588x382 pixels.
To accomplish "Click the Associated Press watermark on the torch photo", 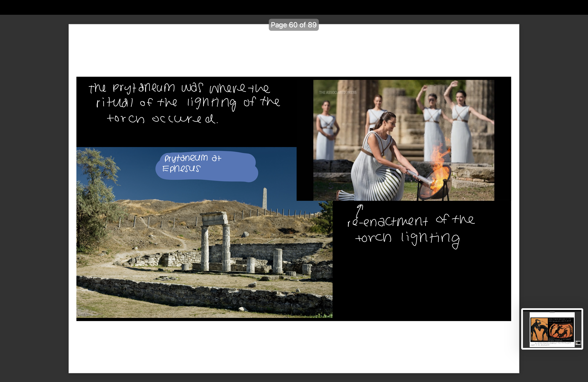I will tap(338, 93).
